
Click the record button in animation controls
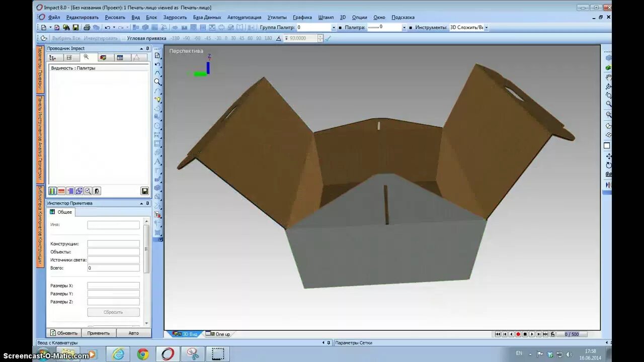(518, 334)
